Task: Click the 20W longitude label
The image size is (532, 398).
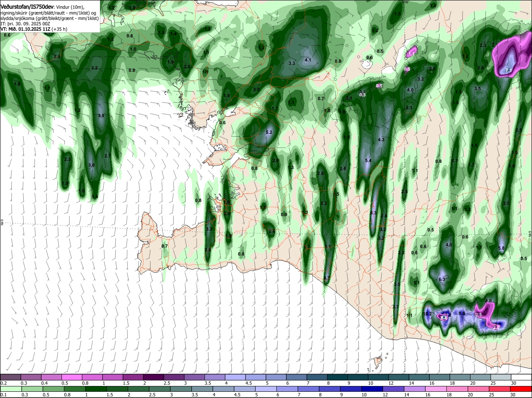Action: [x=406, y=2]
